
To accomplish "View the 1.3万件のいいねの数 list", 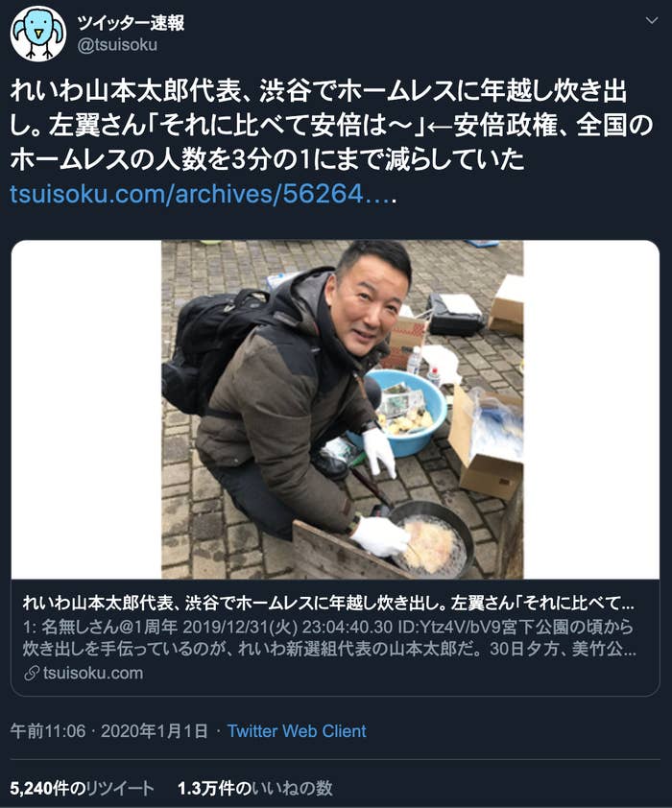I will (255, 788).
